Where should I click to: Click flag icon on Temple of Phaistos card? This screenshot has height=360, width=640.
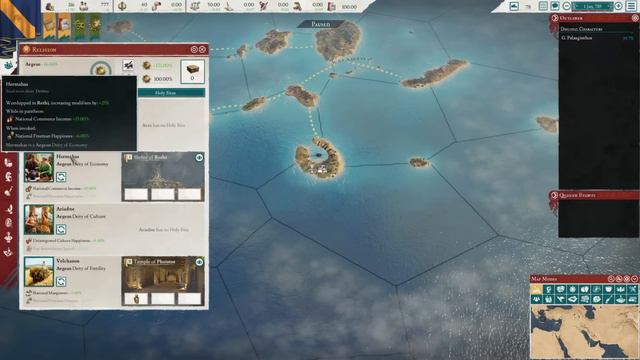click(128, 262)
